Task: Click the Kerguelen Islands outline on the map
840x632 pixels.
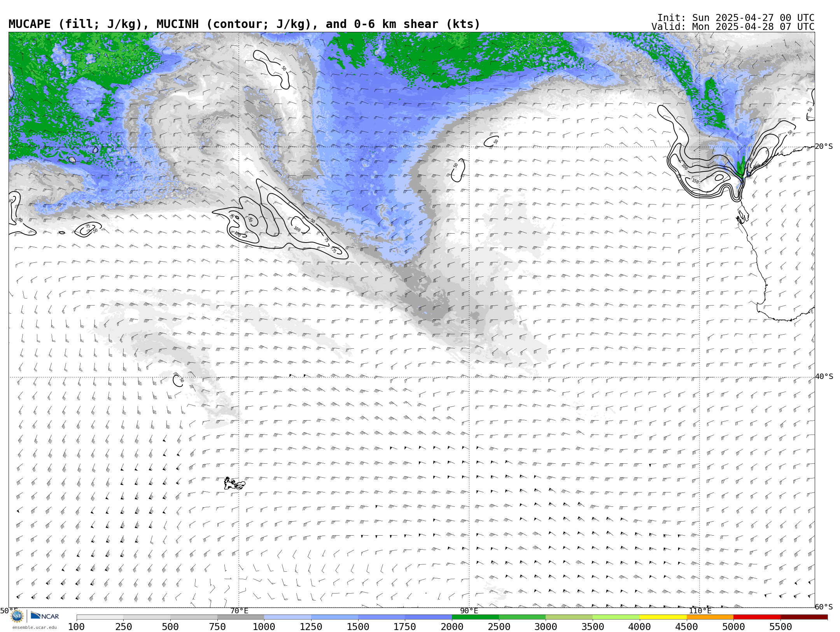Action: pyautogui.click(x=234, y=484)
